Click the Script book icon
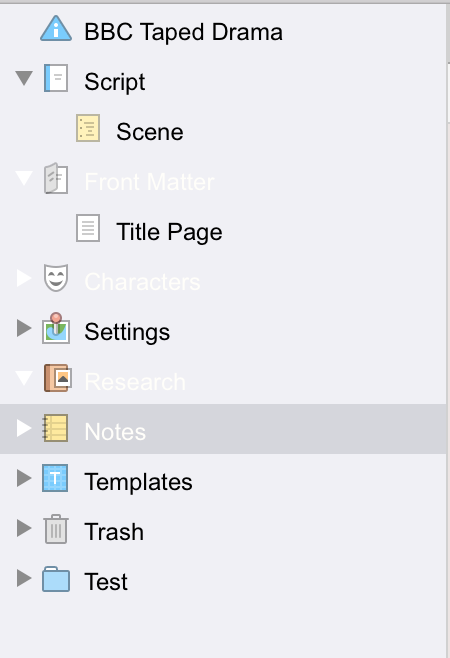Image resolution: width=450 pixels, height=658 pixels. tap(56, 78)
